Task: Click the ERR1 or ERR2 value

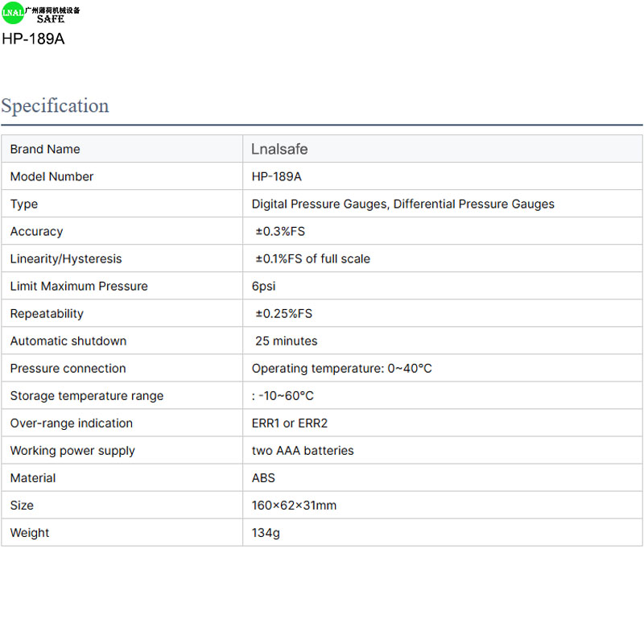Action: [290, 423]
